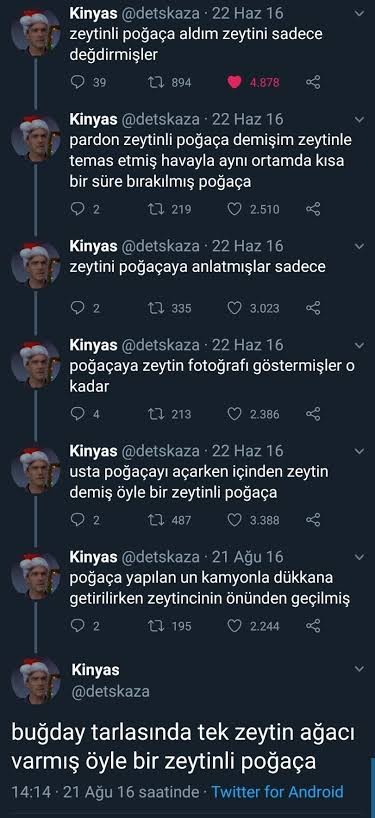Like the tweet with 3.388 likes

(235, 520)
